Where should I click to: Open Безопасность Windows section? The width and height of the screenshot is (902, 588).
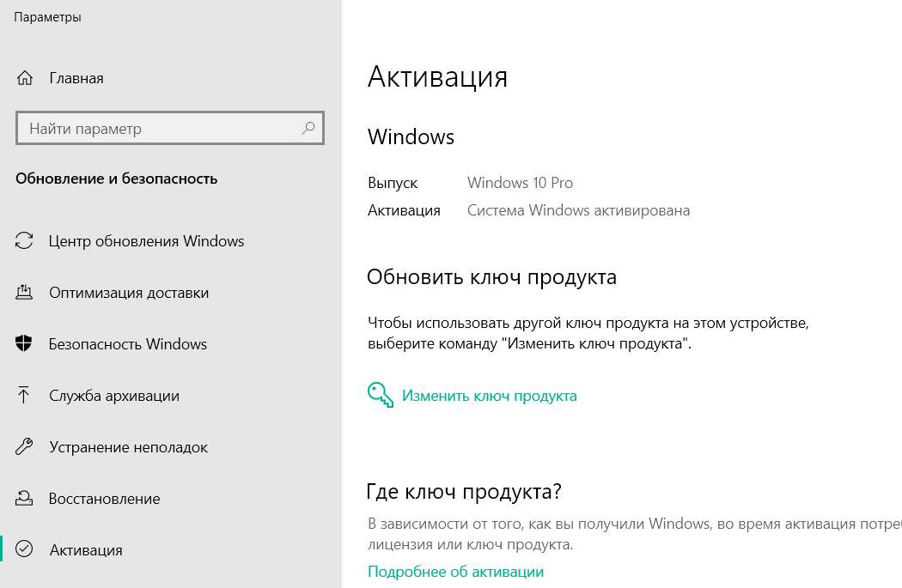coord(128,343)
